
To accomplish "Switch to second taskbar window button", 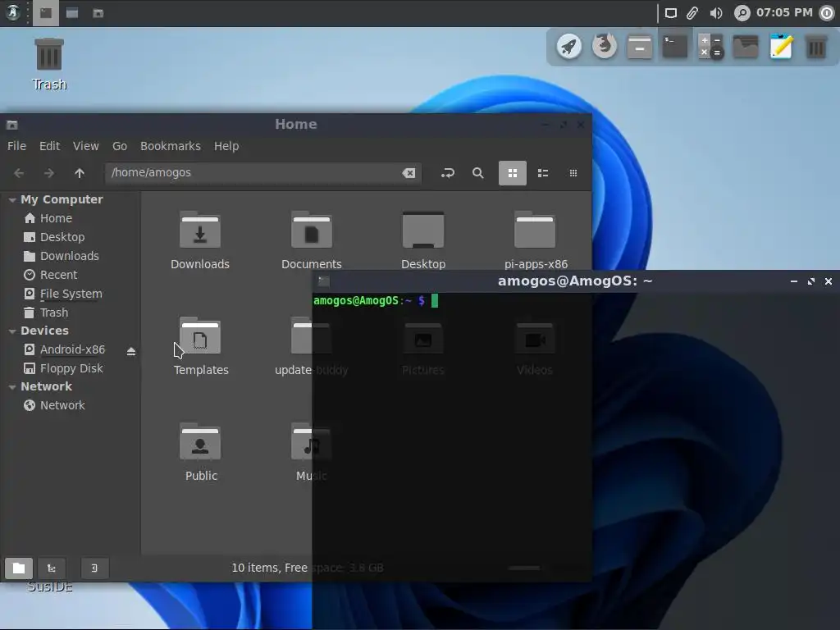I will (72, 13).
